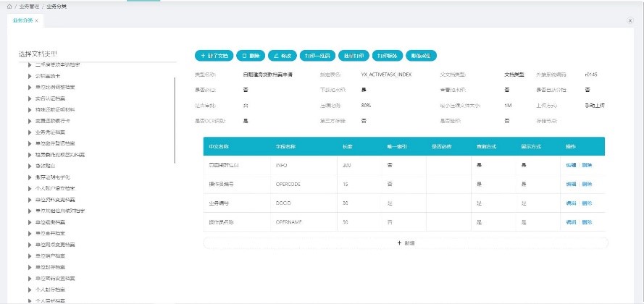644x304 pixels.
Task: Click the circular close icon at top right
Action: (x=630, y=21)
